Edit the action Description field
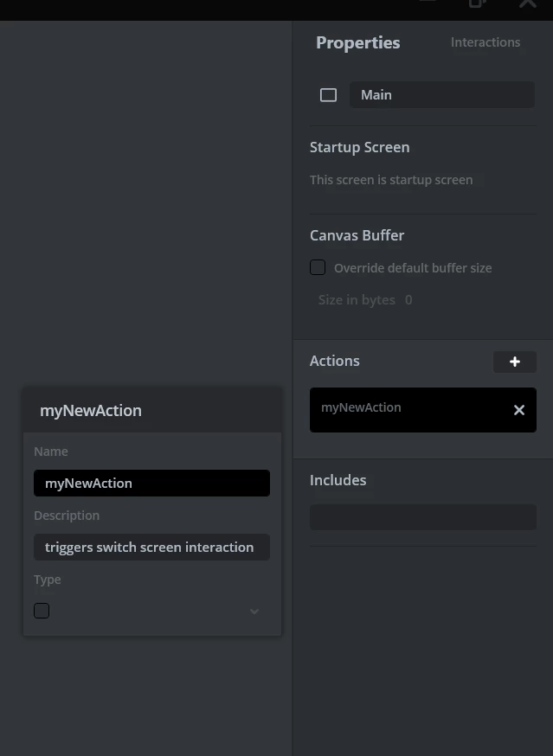Viewport: 553px width, 756px height. coord(151,548)
